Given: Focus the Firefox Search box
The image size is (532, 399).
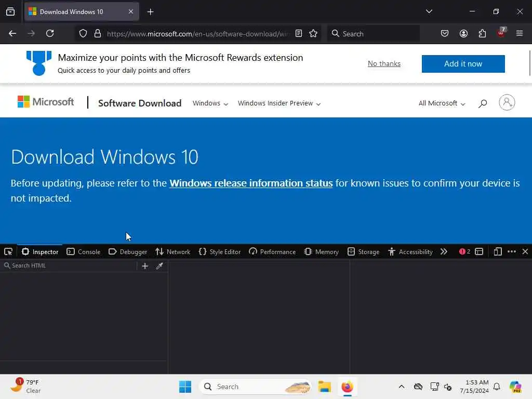Looking at the screenshot, I should 373,34.
